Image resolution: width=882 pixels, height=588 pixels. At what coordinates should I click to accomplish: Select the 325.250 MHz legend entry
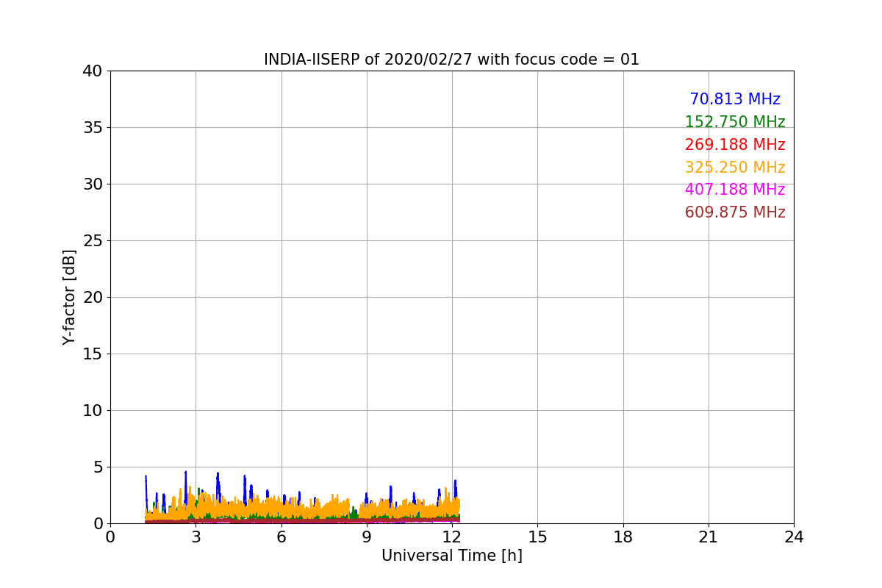tap(735, 168)
